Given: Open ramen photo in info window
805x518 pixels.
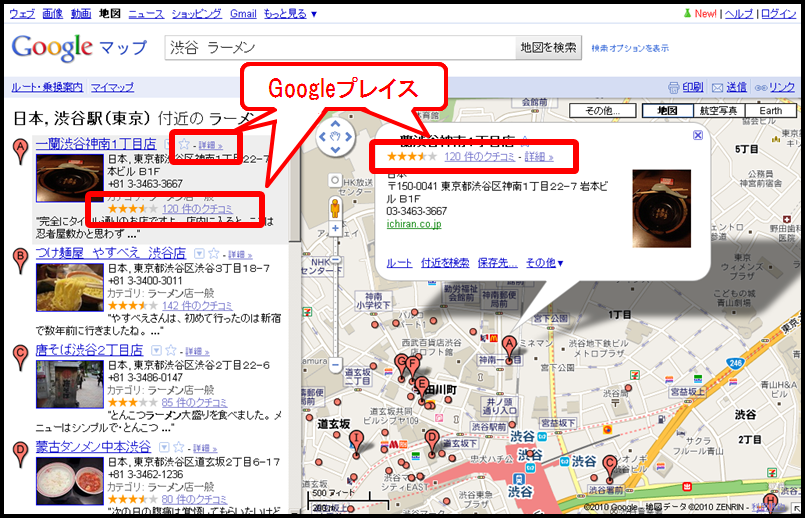Looking at the screenshot, I should coord(662,209).
